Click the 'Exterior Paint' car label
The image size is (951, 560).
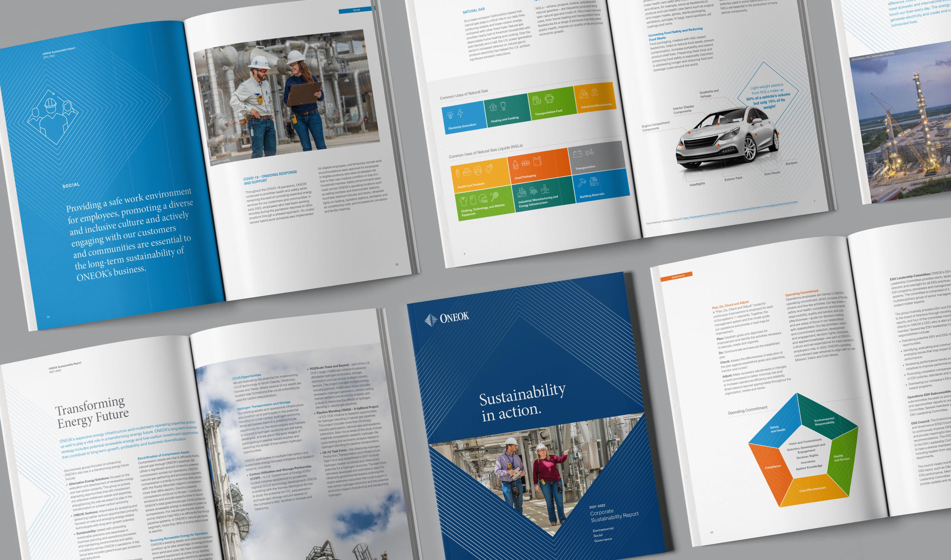(x=733, y=179)
